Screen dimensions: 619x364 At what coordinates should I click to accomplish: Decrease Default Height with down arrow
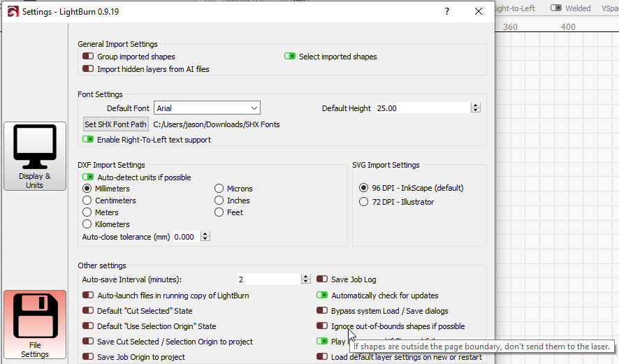pos(476,110)
